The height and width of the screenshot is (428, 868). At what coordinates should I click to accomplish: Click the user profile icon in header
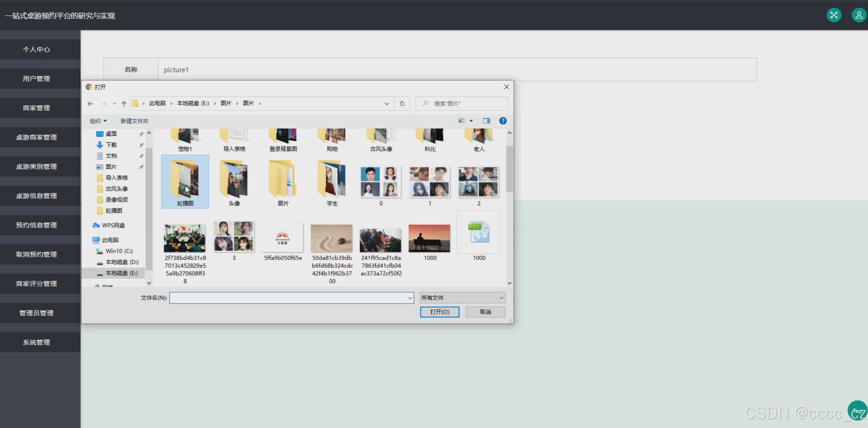tap(859, 15)
